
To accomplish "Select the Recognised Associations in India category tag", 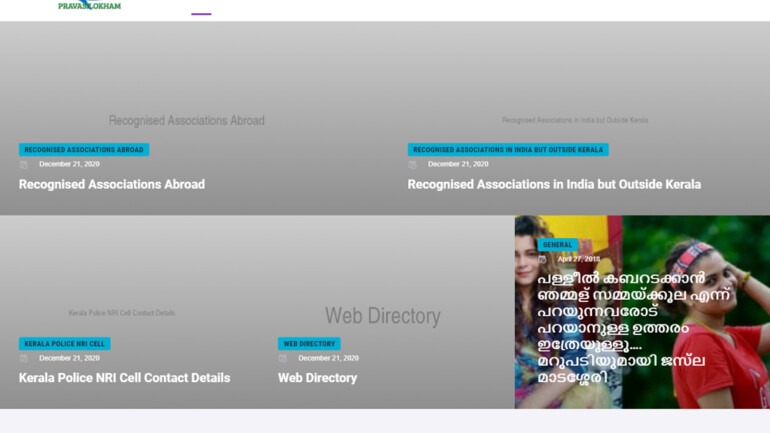I will click(507, 150).
